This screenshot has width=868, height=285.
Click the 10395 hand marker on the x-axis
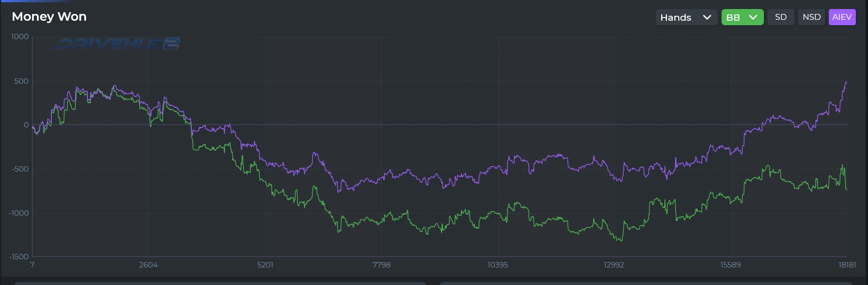pyautogui.click(x=498, y=265)
